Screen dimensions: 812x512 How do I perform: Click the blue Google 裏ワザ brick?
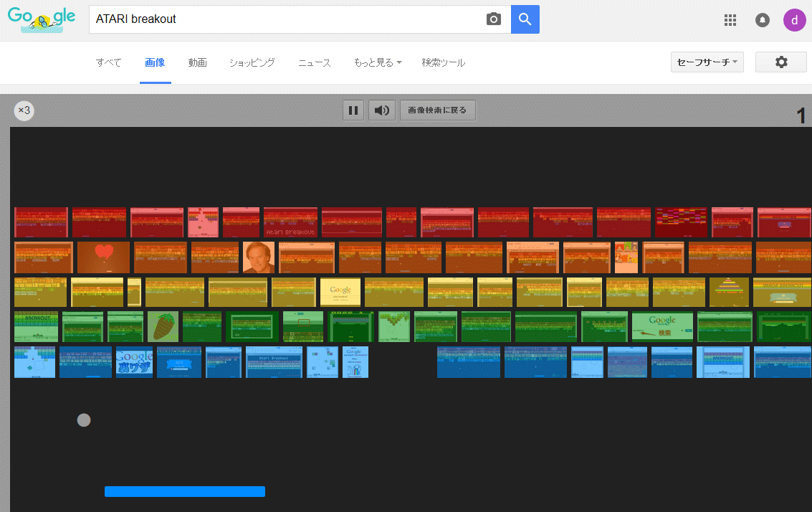[134, 362]
